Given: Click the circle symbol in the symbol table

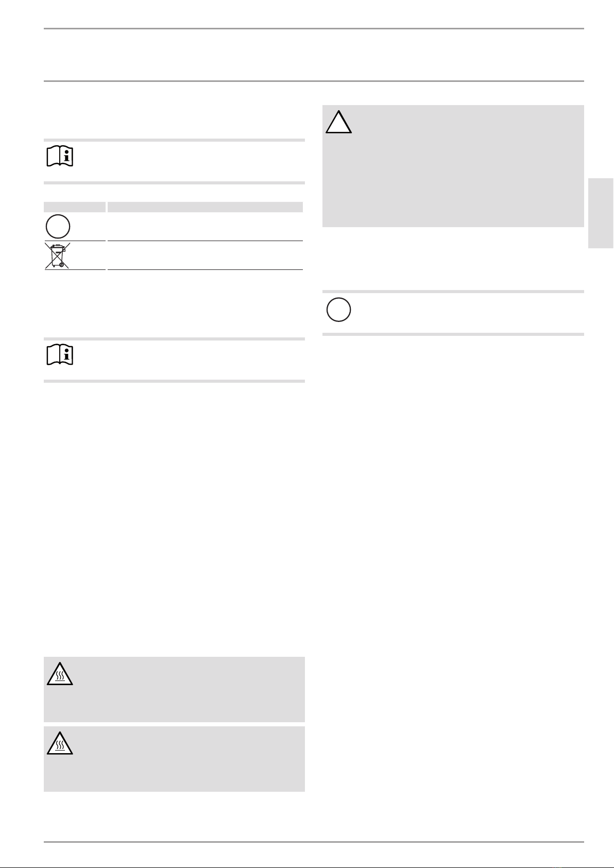Looking at the screenshot, I should coord(58,226).
